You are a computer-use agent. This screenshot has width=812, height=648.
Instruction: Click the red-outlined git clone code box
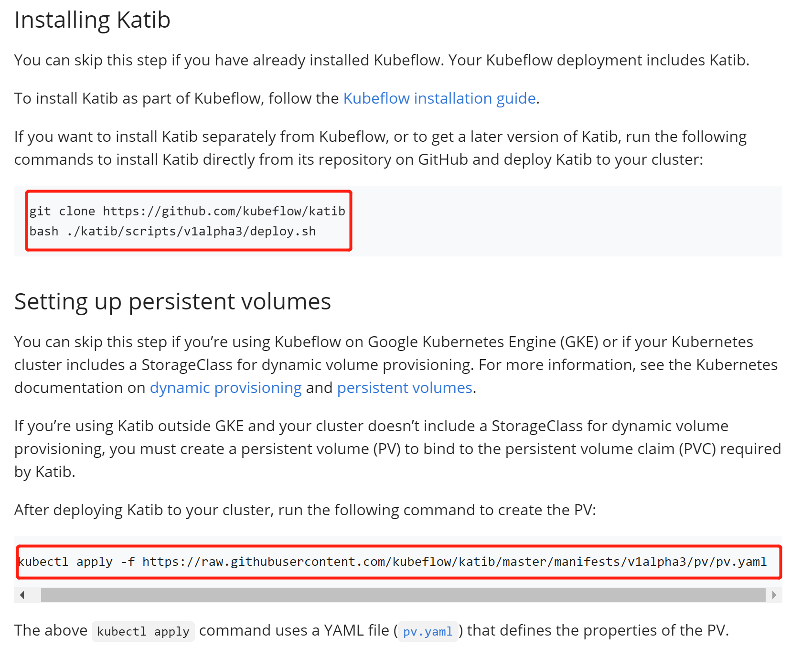point(189,221)
